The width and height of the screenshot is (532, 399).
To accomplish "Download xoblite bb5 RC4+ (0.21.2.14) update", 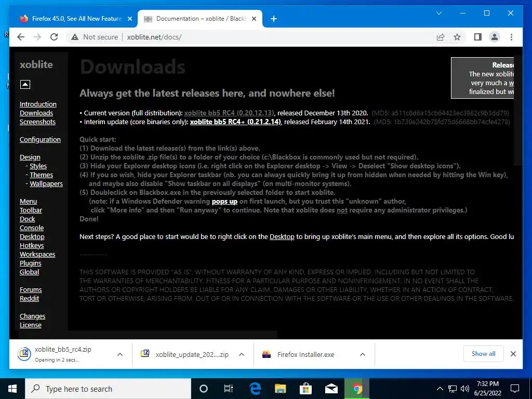I will click(x=235, y=122).
